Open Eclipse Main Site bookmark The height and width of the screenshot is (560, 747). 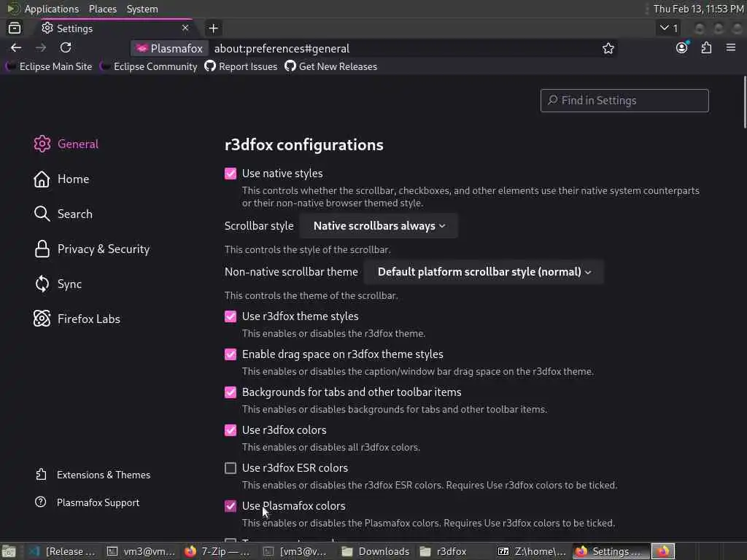coord(49,66)
